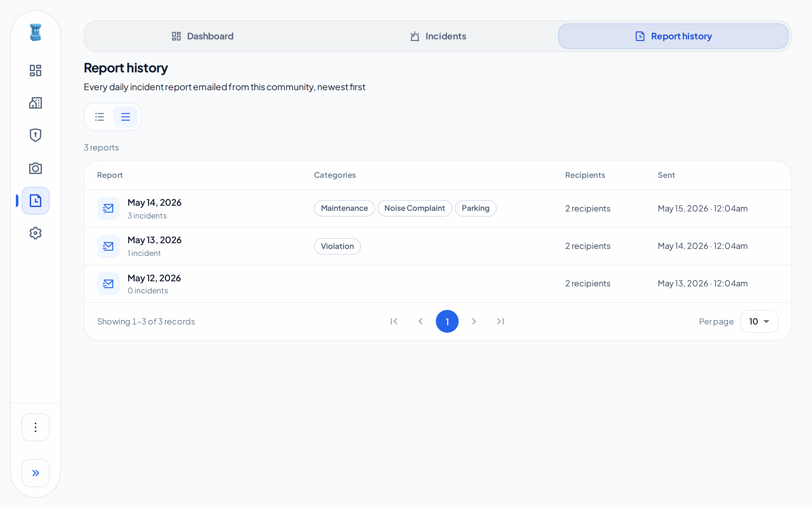The image size is (812, 508).
Task: Go to next page of records
Action: (474, 322)
